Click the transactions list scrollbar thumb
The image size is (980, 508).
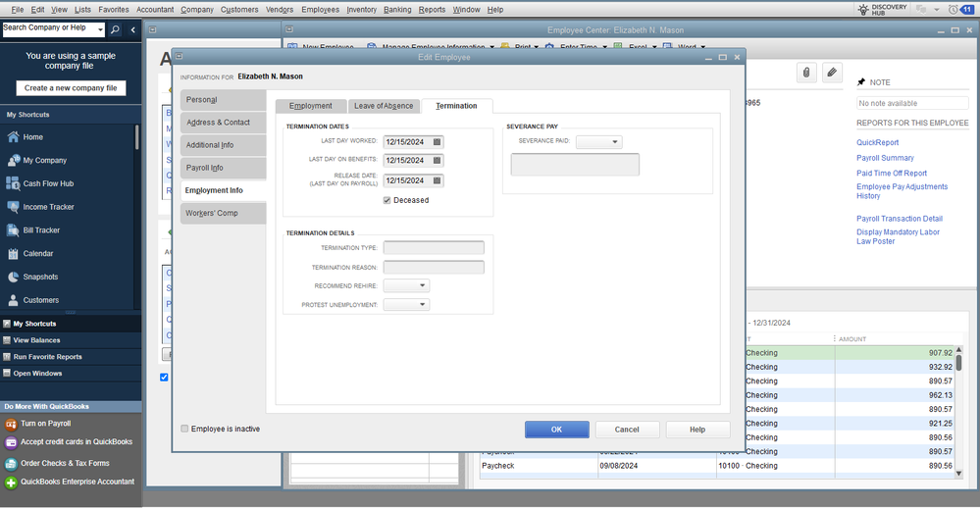(x=958, y=364)
